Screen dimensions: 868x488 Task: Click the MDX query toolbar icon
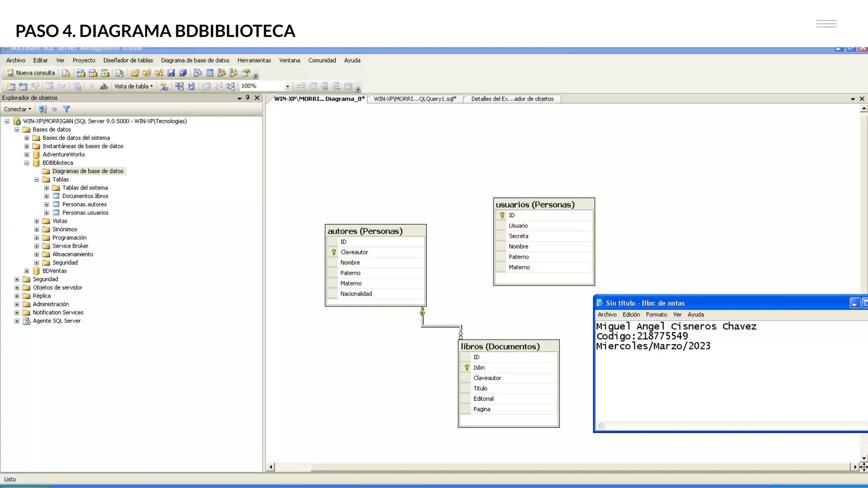point(81,73)
